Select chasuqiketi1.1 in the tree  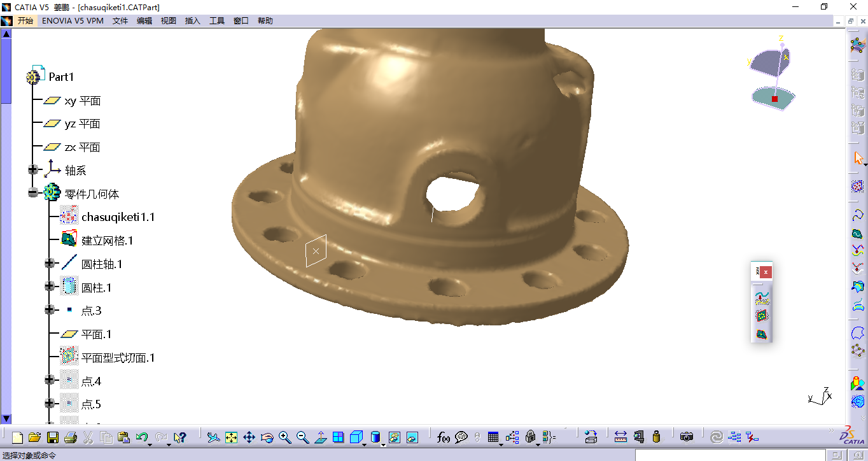[118, 217]
